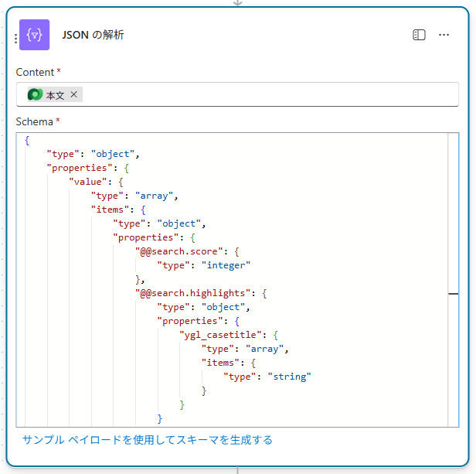Click the scrollbar marker in the Schema editor
The height and width of the screenshot is (474, 476).
(453, 294)
